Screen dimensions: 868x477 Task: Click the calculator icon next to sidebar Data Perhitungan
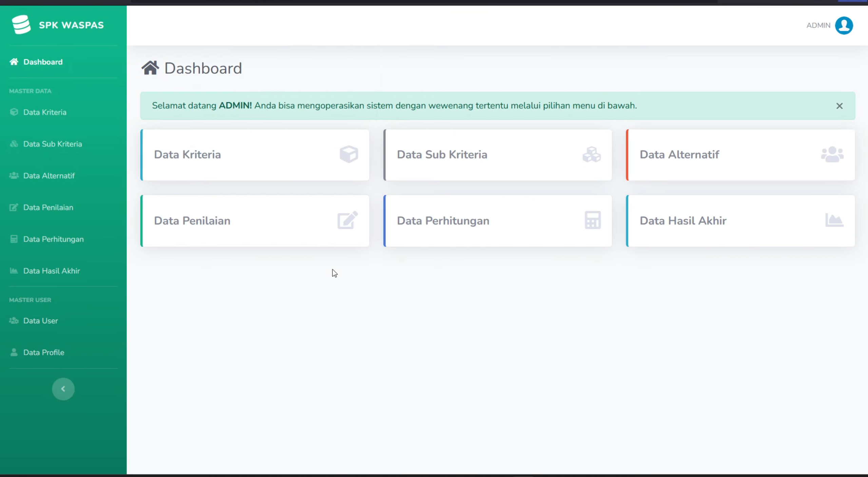[x=14, y=239]
